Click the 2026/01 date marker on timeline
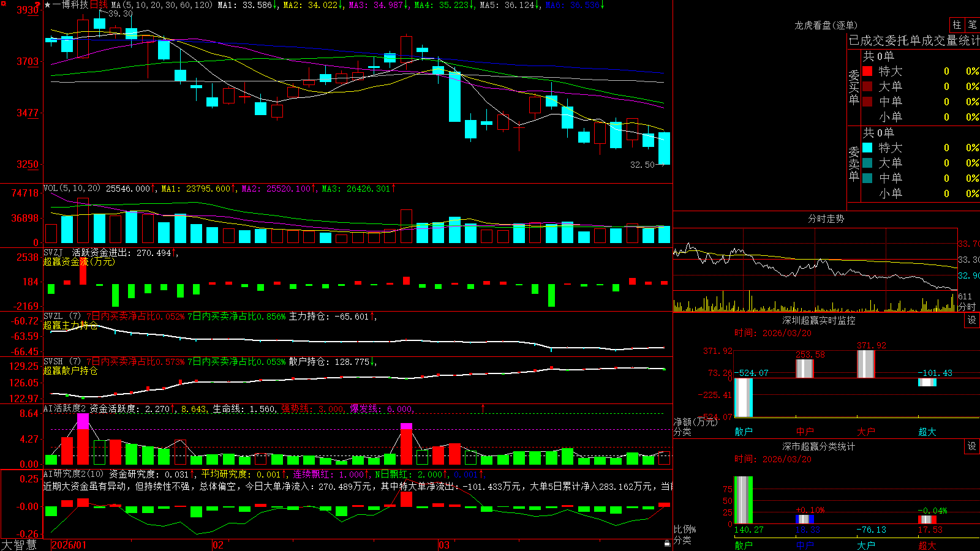Screen dimensions: 980x551 click(69, 545)
